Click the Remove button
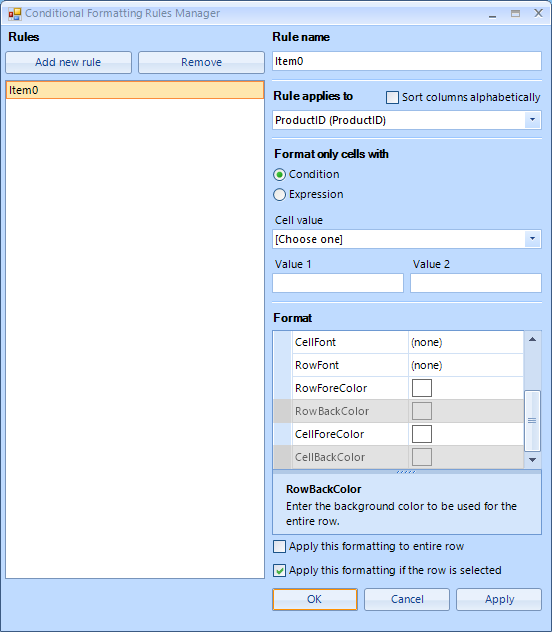Image resolution: width=552 pixels, height=632 pixels. [201, 62]
